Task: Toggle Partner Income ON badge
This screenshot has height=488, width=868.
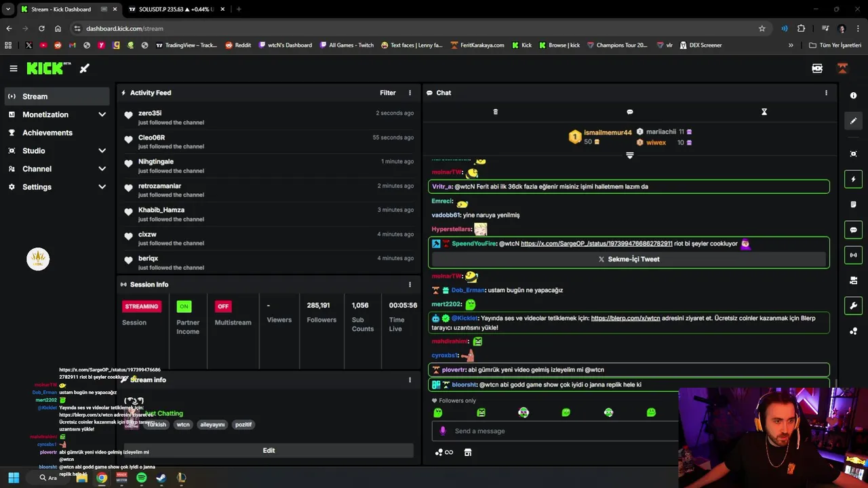Action: tap(184, 306)
